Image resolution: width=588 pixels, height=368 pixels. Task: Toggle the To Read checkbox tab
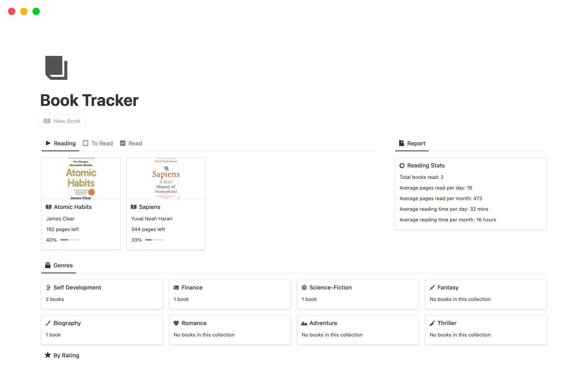[98, 143]
